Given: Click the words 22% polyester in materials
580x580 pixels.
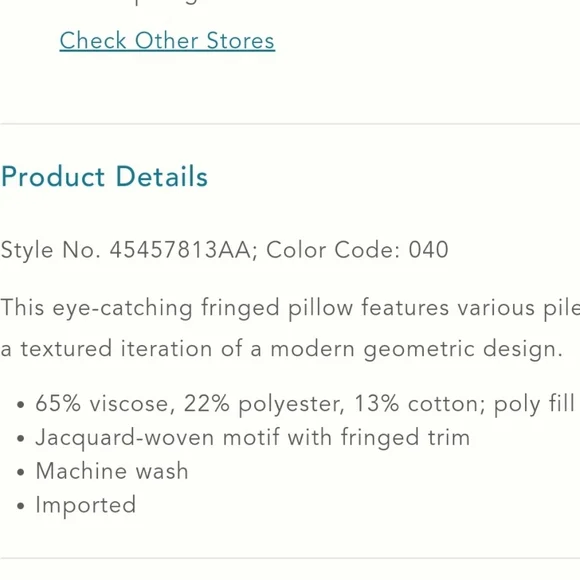Looking at the screenshot, I should [x=264, y=404].
